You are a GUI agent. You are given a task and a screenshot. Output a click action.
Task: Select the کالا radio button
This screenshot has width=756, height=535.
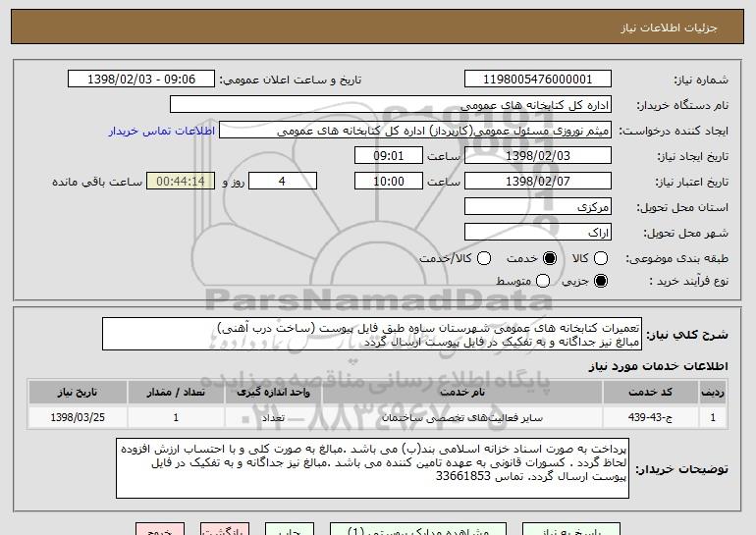[x=601, y=258]
